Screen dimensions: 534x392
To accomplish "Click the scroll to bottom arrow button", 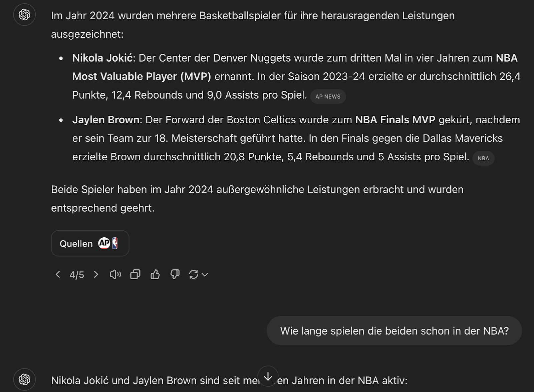I will [268, 376].
